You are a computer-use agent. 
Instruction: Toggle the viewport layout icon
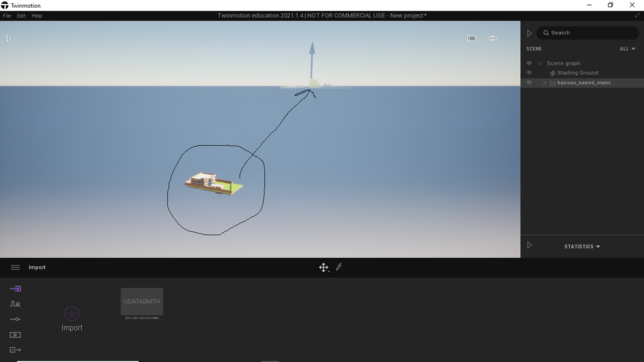(471, 38)
